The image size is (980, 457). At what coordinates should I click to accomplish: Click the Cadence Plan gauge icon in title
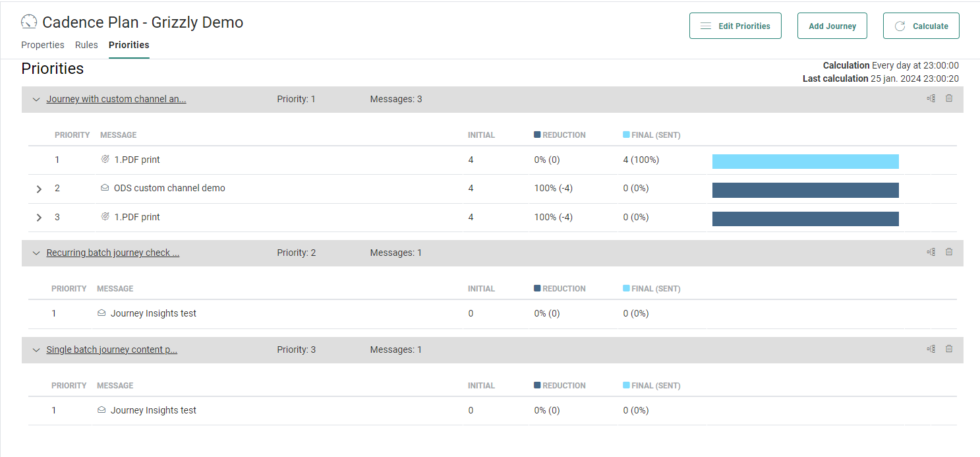(29, 22)
